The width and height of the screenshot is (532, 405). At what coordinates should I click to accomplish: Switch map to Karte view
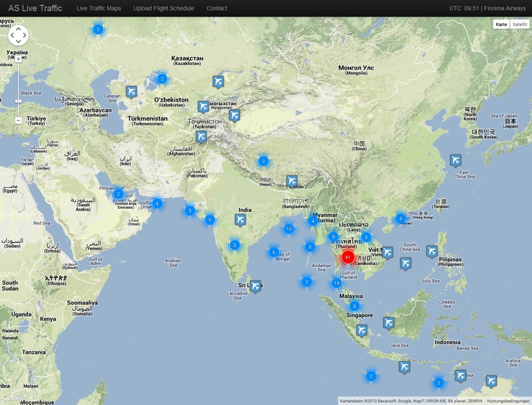click(501, 24)
